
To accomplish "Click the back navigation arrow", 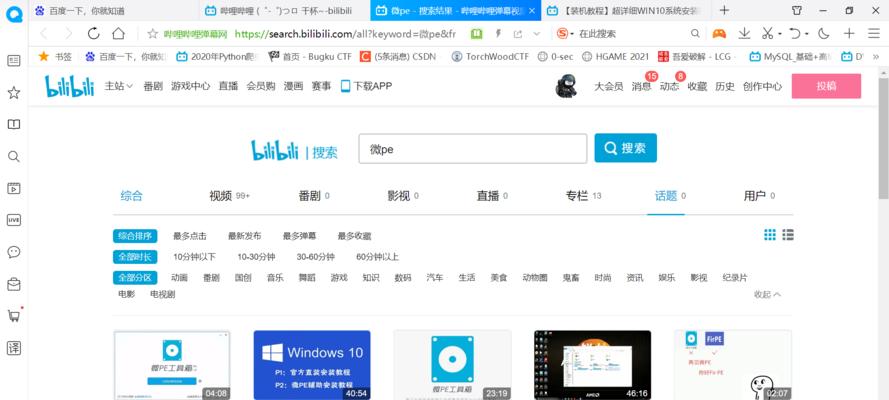I will point(44,33).
